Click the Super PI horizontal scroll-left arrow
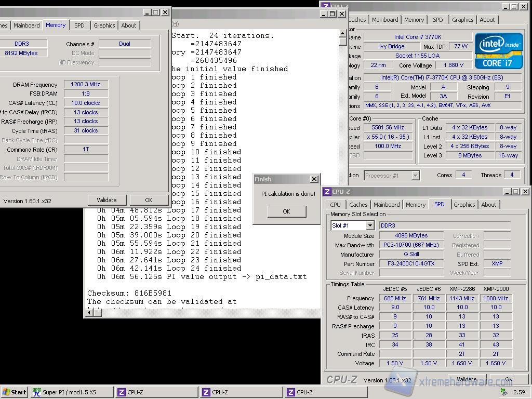532x399 pixels. 89,312
